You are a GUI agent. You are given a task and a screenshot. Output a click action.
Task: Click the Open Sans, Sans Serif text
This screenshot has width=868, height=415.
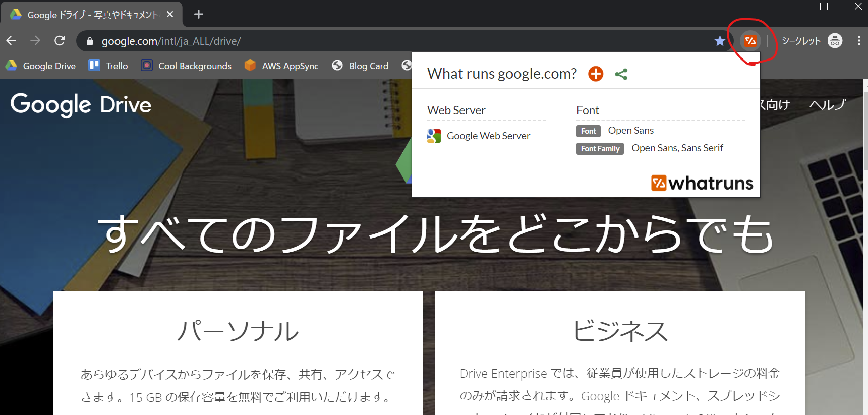677,148
